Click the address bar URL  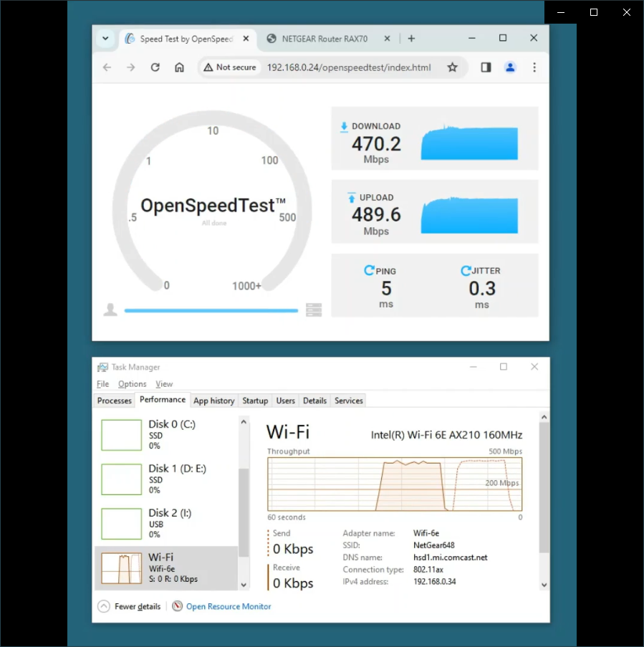pyautogui.click(x=349, y=67)
